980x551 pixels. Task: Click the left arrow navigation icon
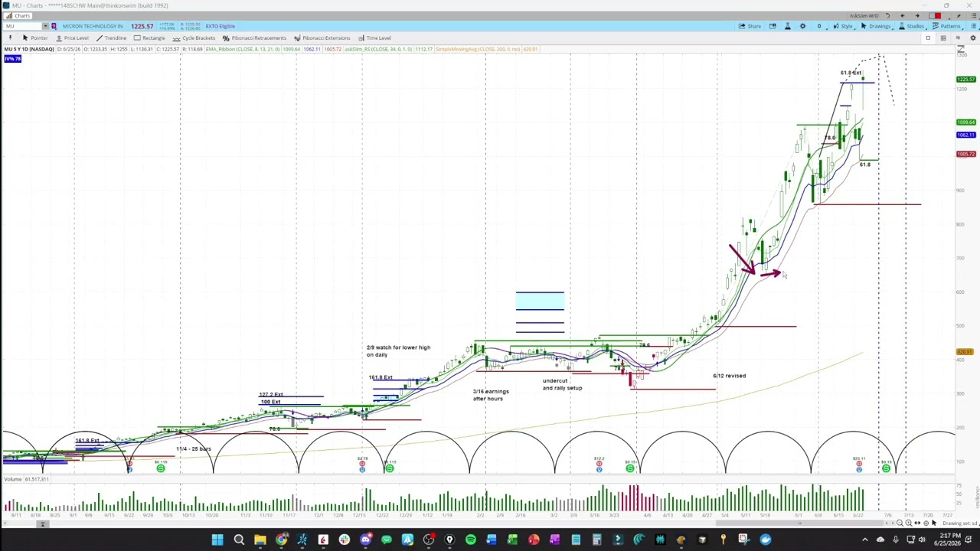click(x=903, y=15)
